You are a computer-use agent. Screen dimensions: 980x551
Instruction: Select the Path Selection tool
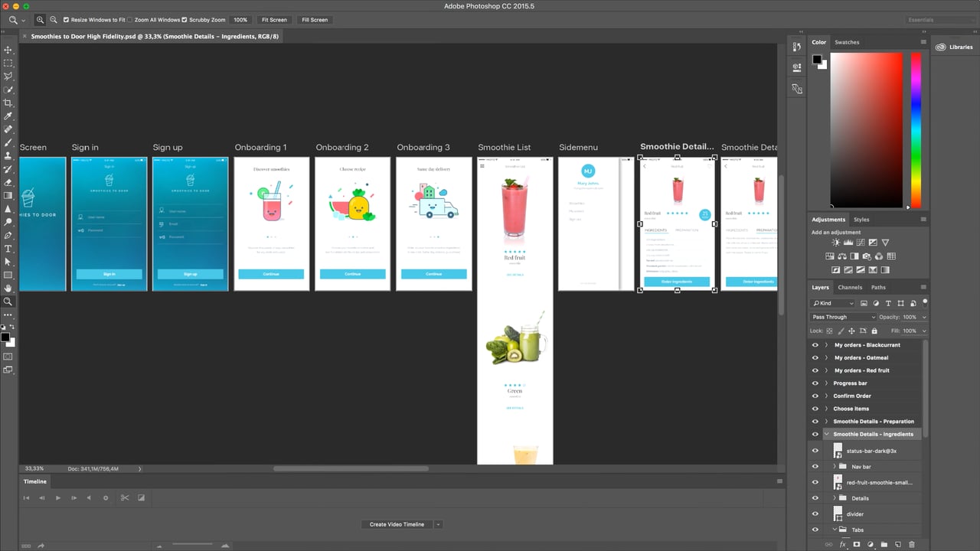point(8,262)
